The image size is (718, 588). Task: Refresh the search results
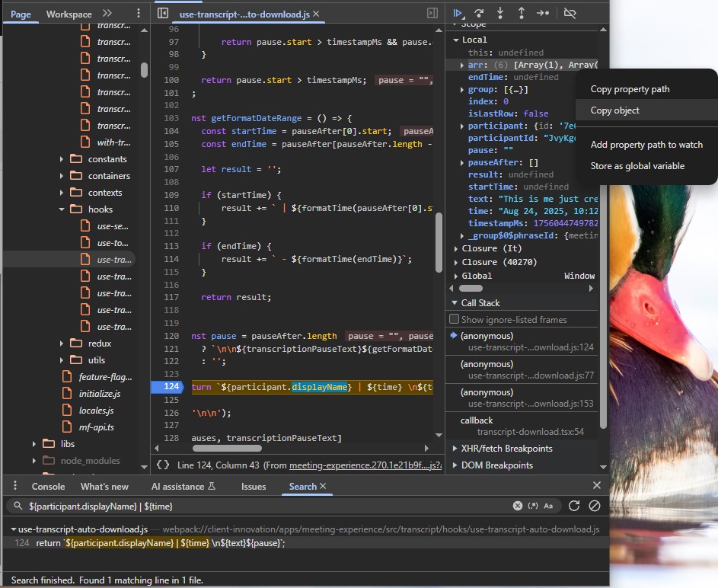pyautogui.click(x=574, y=506)
